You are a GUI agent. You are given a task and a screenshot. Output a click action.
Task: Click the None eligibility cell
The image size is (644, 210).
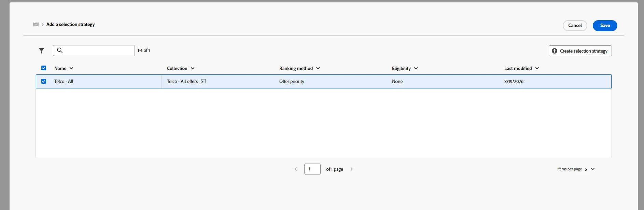click(397, 81)
